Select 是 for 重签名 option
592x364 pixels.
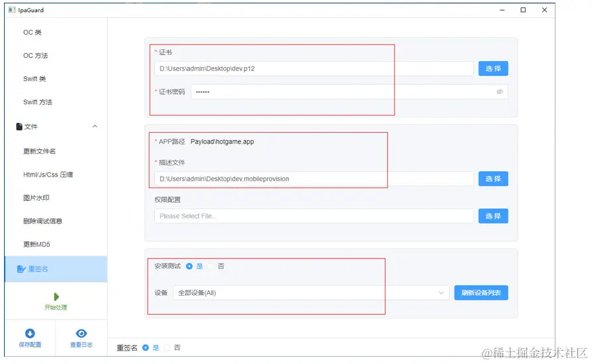[x=146, y=348]
